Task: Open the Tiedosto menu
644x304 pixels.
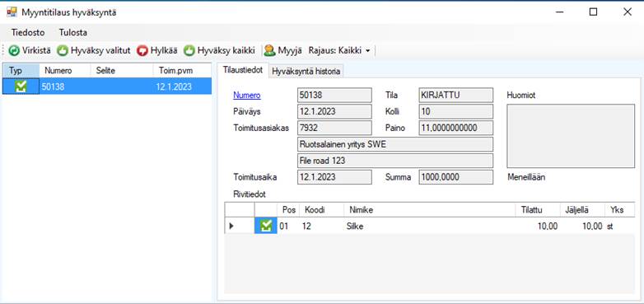Action: pyautogui.click(x=28, y=32)
